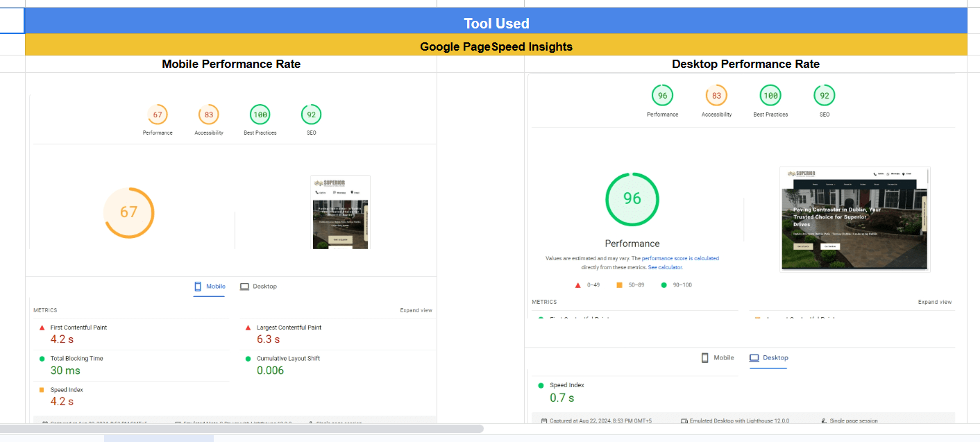Click the Best Practices 100 gauge in desktop report
Screen dimensions: 980x442
(x=770, y=96)
